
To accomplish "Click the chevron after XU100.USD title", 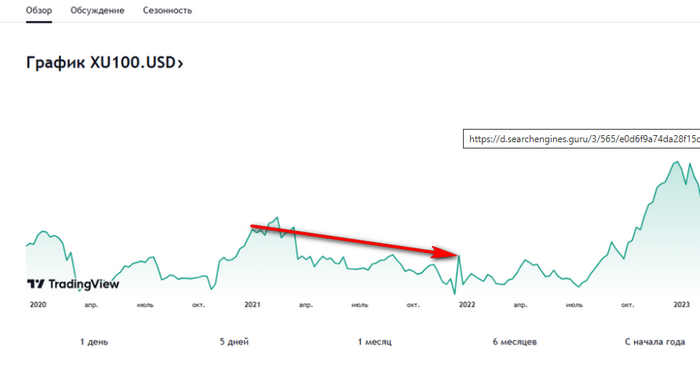I will click(x=180, y=64).
